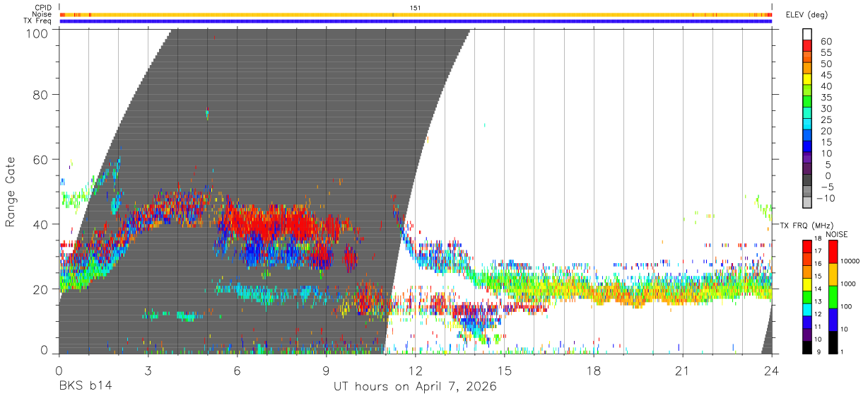Click elevation legend value 45

click(826, 75)
